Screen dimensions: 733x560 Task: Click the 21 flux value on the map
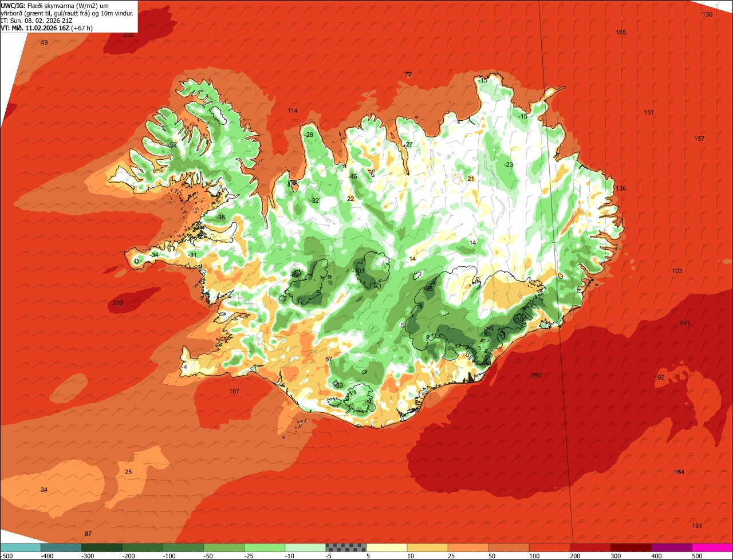click(x=471, y=179)
